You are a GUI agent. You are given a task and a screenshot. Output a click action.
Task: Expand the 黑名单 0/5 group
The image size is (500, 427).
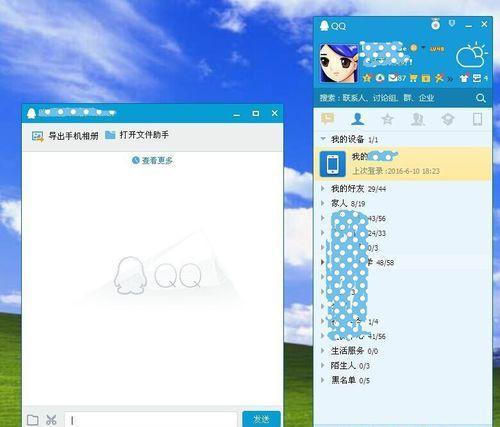click(x=323, y=380)
